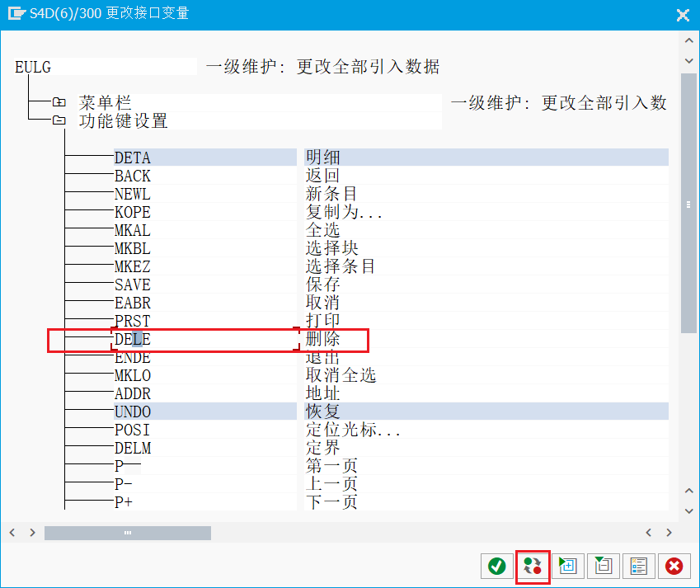Collapse subtree using the minus-box icon

click(604, 566)
